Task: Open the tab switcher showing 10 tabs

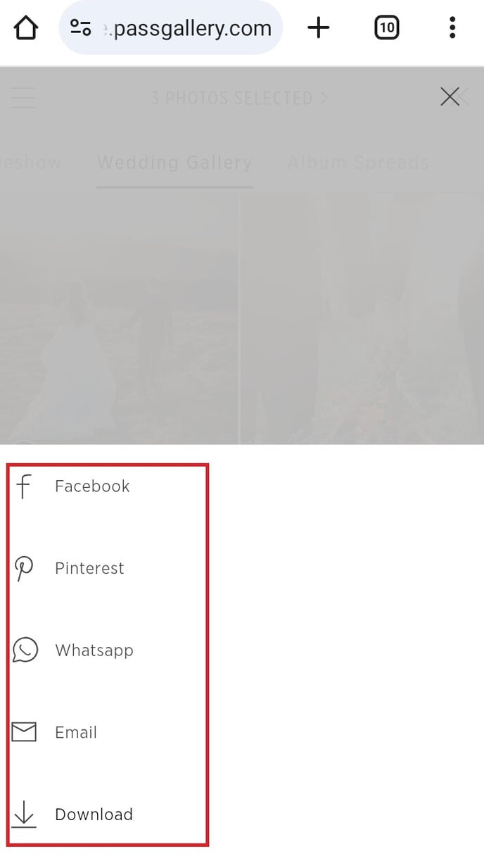Action: tap(386, 28)
